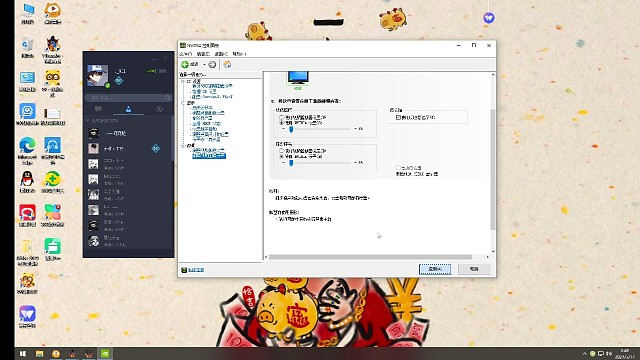Open the green store app desktop icon
This screenshot has width=640, height=360.
53,249
